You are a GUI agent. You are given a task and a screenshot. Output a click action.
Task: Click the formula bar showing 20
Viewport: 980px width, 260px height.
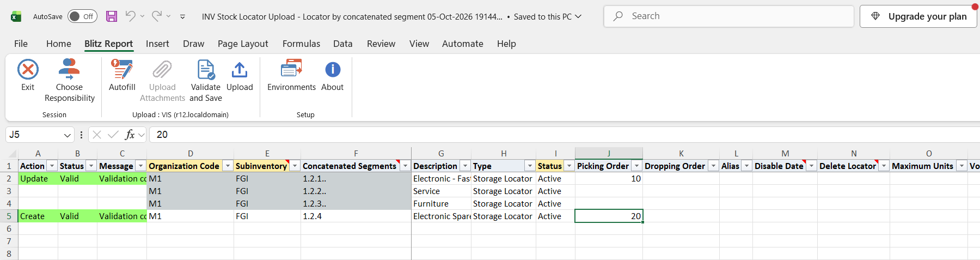click(x=565, y=135)
